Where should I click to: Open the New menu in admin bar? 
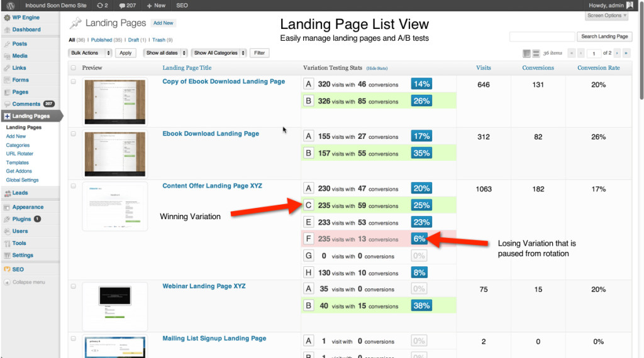(156, 5)
